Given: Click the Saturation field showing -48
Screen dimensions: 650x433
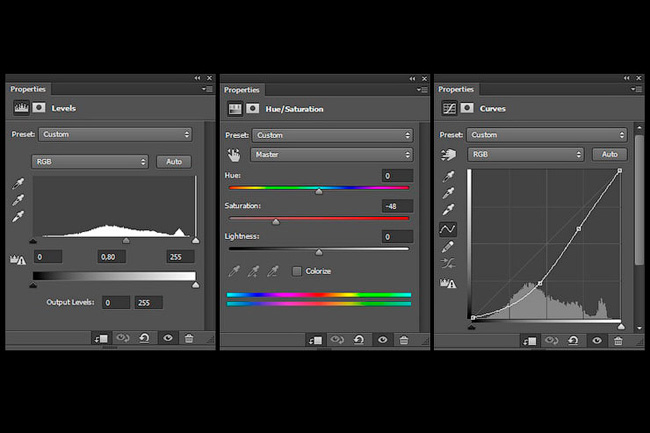Looking at the screenshot, I should pos(398,206).
